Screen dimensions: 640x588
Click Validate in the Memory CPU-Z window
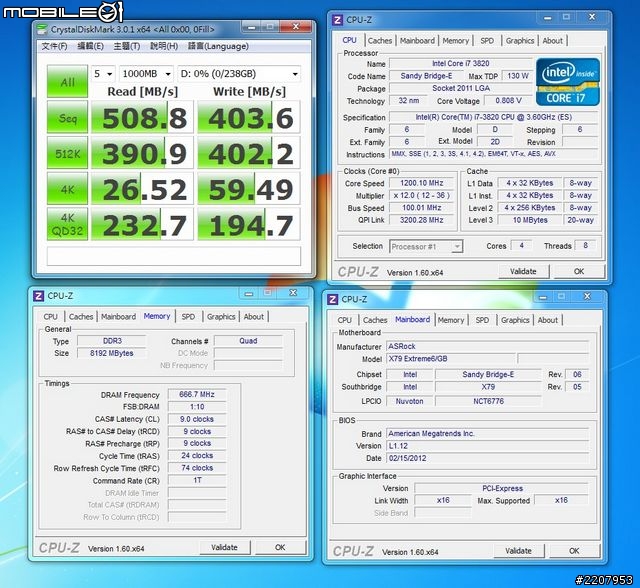tap(224, 548)
